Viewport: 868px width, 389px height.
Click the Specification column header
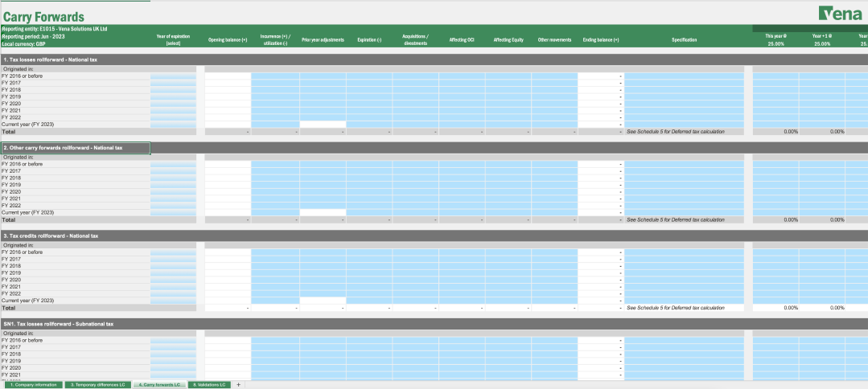685,40
